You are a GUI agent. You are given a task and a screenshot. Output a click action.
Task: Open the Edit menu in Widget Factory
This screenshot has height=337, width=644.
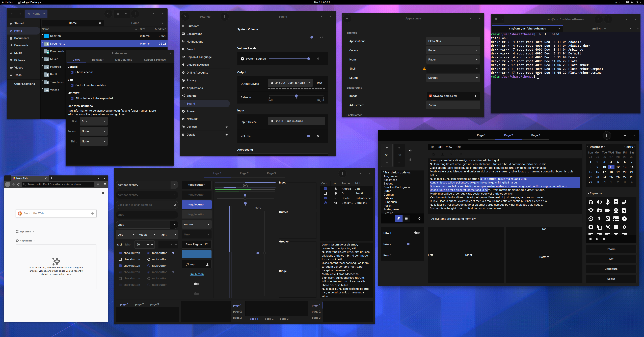pyautogui.click(x=440, y=147)
